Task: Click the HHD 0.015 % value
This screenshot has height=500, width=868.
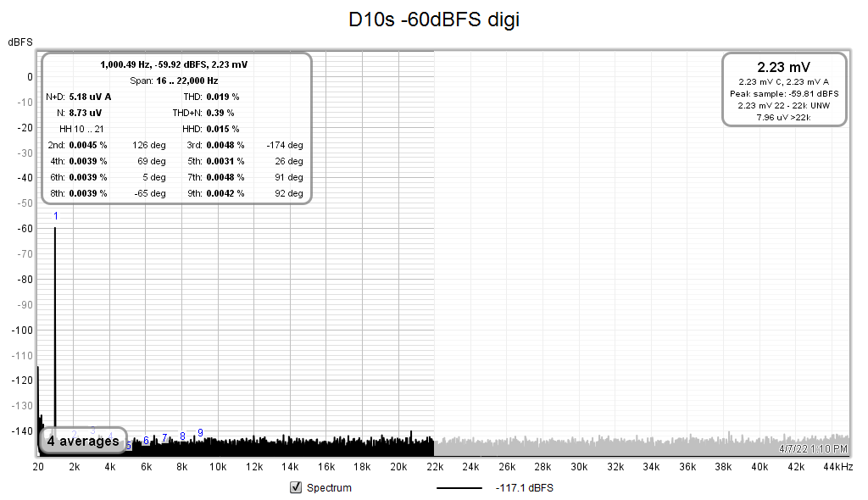Action: (223, 129)
